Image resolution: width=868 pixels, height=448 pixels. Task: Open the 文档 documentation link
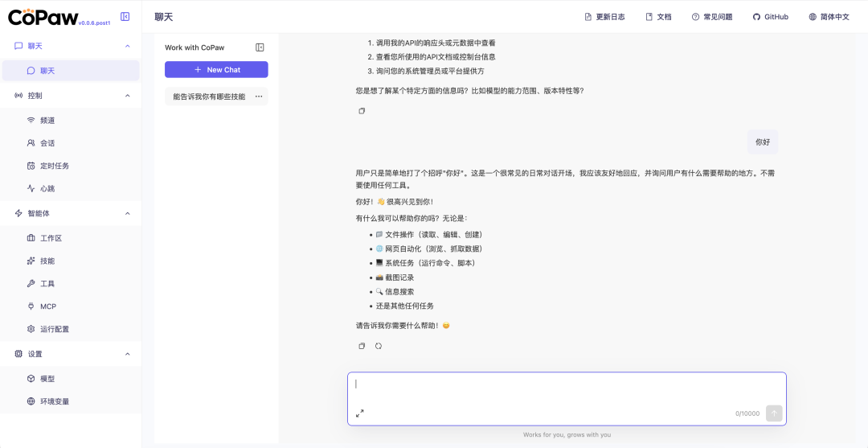tap(658, 17)
